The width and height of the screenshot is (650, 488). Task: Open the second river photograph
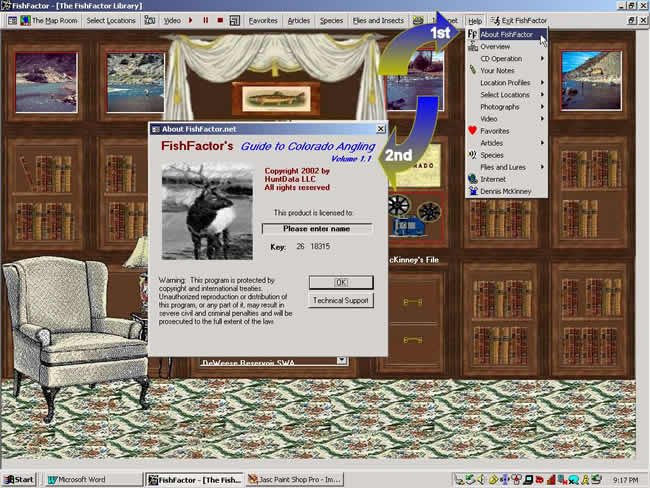click(135, 82)
